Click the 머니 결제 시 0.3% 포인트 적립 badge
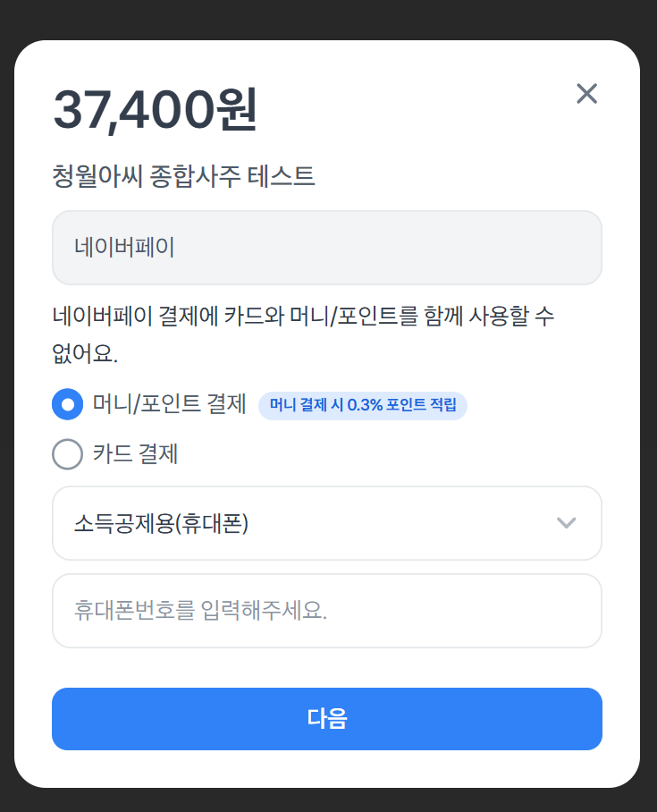Viewport: 657px width, 812px height. (363, 405)
